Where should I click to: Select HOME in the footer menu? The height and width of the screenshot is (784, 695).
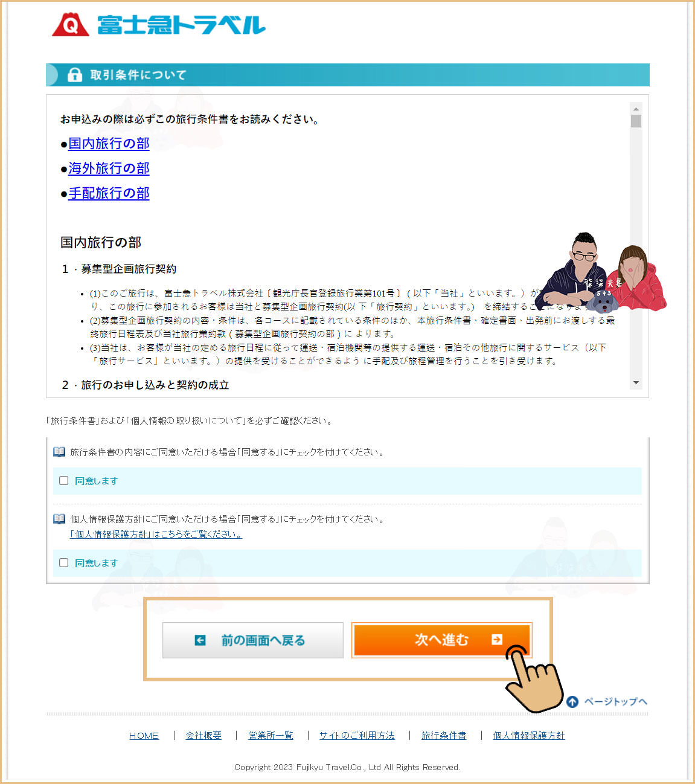[x=144, y=736]
